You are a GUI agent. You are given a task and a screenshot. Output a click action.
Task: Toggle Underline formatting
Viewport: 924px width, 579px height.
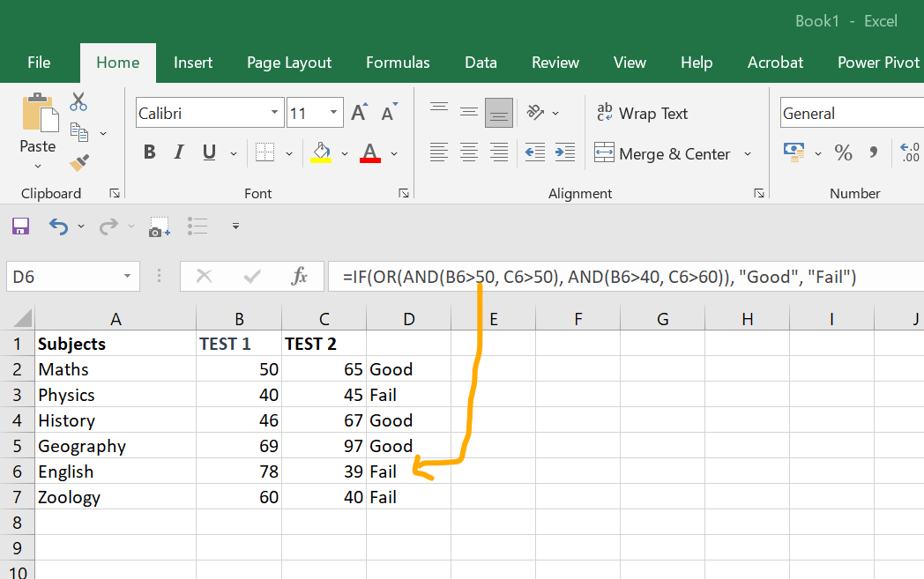(x=209, y=152)
